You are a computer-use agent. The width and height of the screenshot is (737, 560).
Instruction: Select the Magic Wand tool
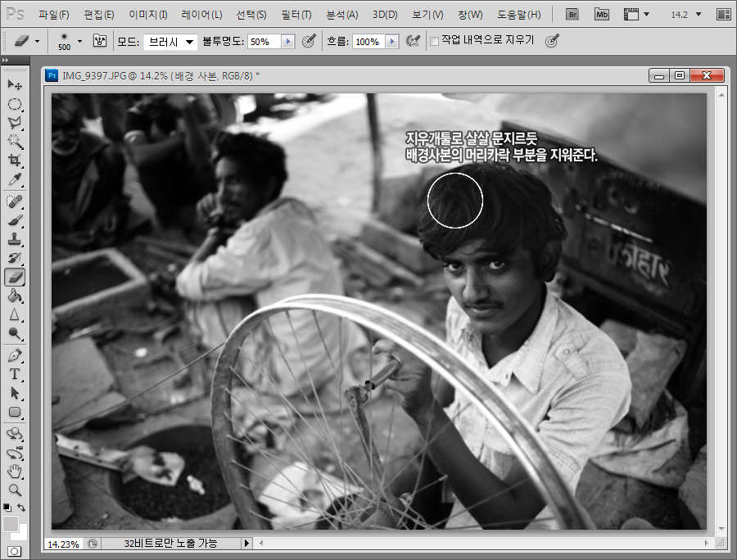click(15, 141)
